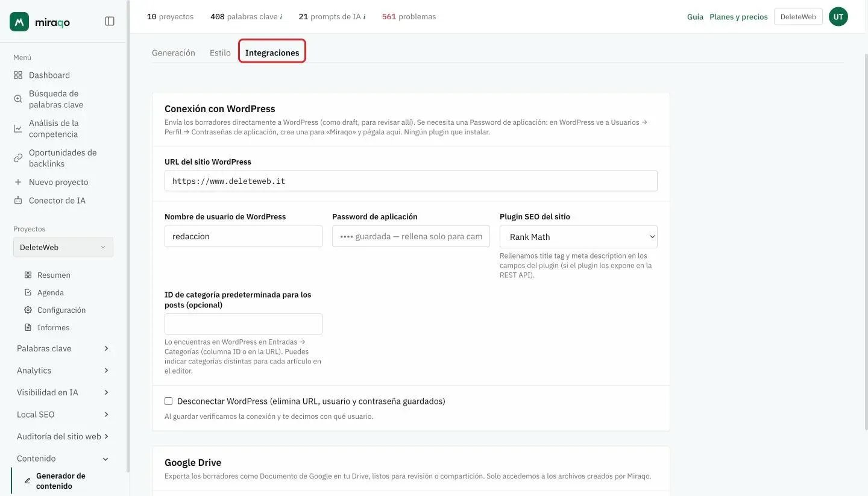Screen dimensions: 868x496
Task: Expand Auditoría del sitio web section
Action: [x=63, y=436]
